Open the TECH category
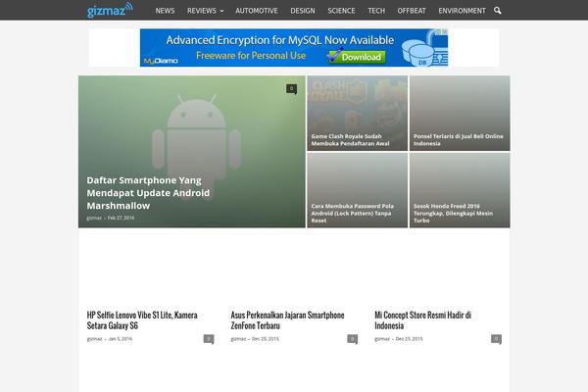The width and height of the screenshot is (588, 392). click(376, 11)
